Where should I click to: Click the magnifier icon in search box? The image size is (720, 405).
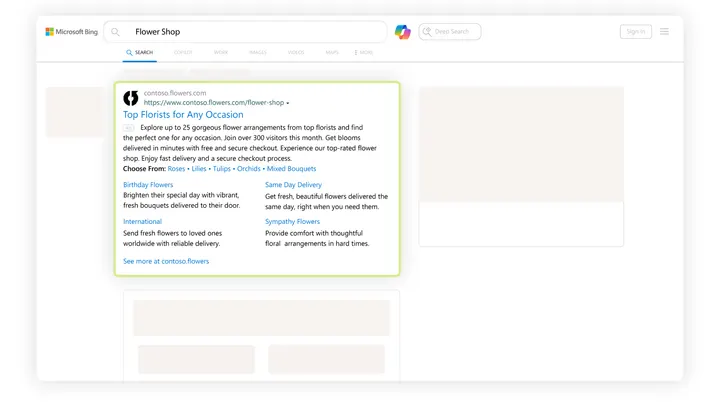115,32
